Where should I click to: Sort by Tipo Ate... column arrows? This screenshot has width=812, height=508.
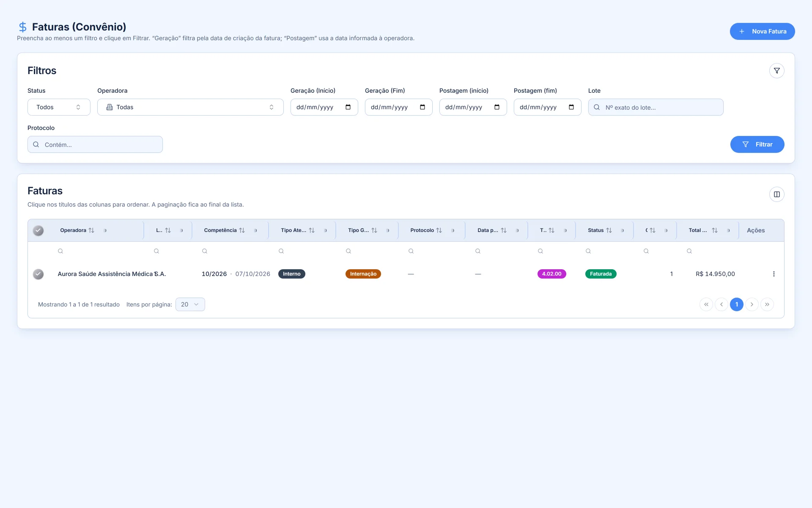(312, 230)
